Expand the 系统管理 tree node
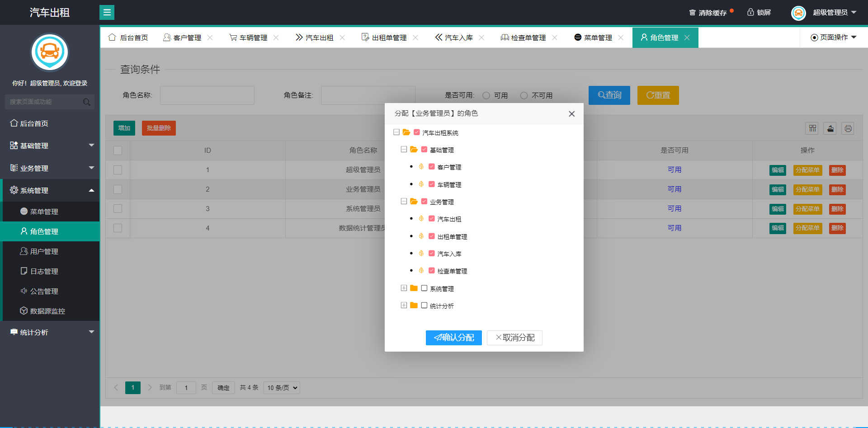 tap(404, 288)
